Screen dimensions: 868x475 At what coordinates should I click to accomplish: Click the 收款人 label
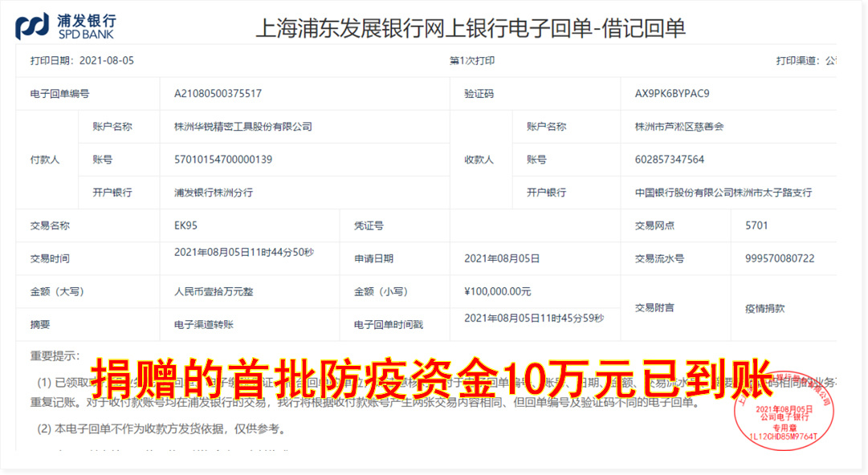coord(479,160)
